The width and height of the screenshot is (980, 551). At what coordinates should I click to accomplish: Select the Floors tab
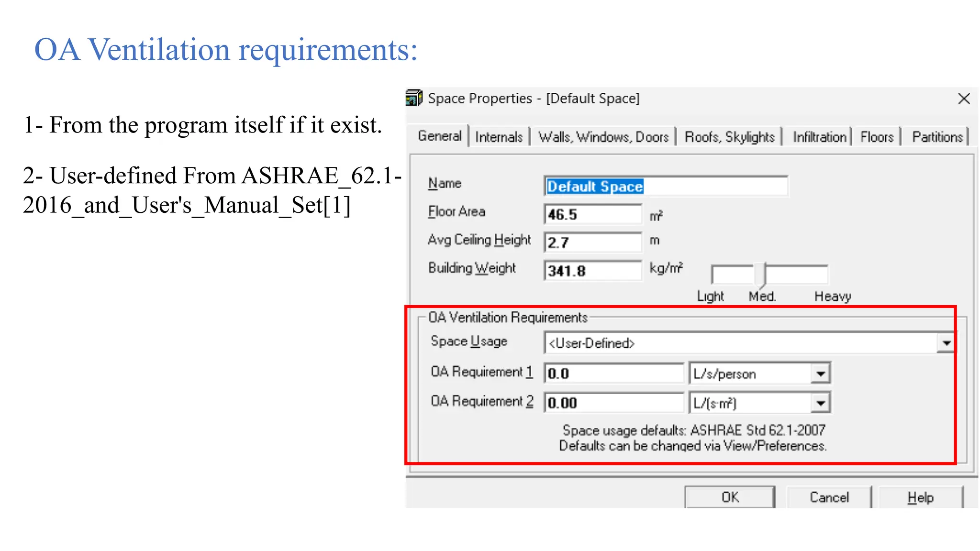click(877, 137)
